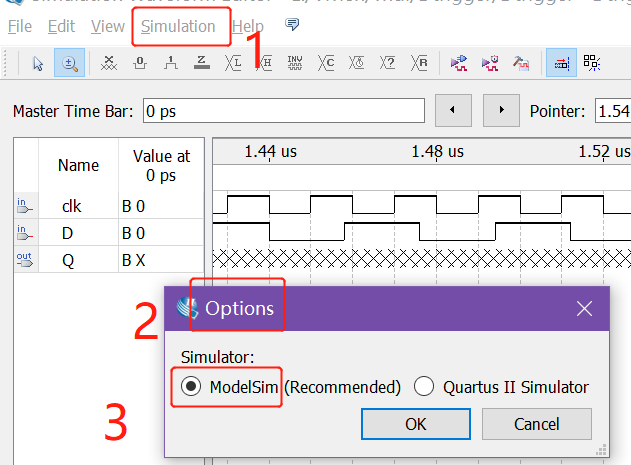
Task: Select the Q signal name
Action: tap(68, 260)
